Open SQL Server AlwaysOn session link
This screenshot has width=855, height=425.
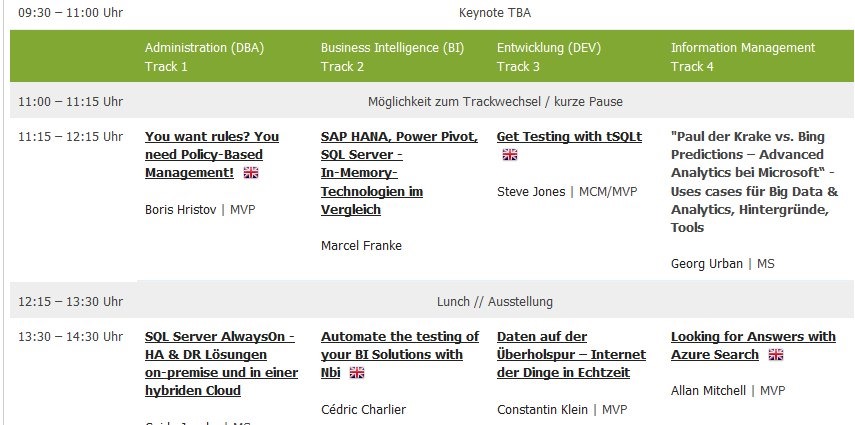[219, 363]
